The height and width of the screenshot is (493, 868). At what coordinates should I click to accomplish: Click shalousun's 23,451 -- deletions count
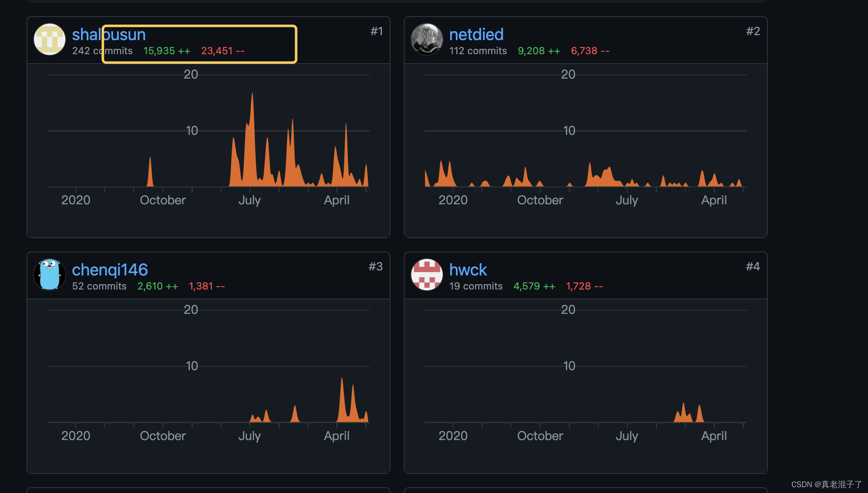(x=223, y=51)
